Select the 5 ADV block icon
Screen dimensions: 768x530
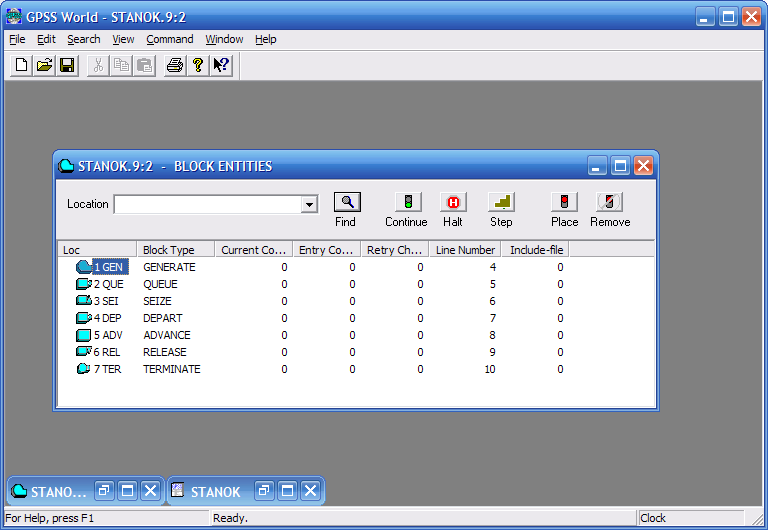click(x=84, y=335)
